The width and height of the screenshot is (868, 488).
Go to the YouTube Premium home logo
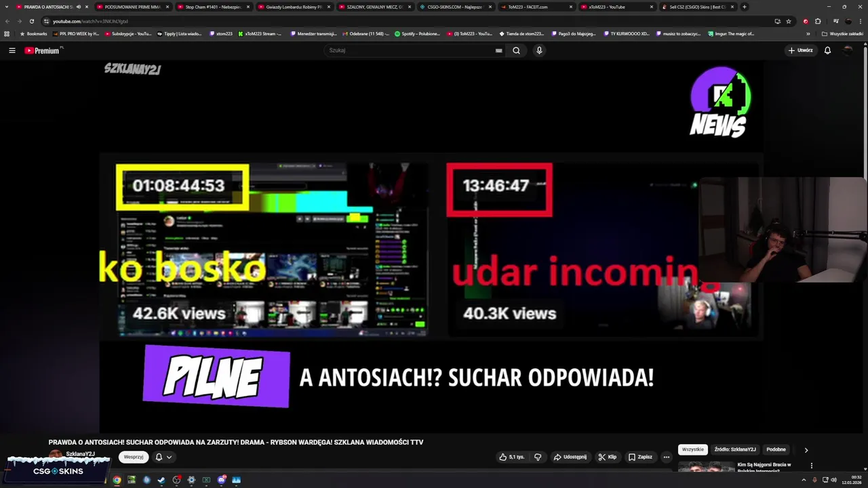[x=43, y=50]
